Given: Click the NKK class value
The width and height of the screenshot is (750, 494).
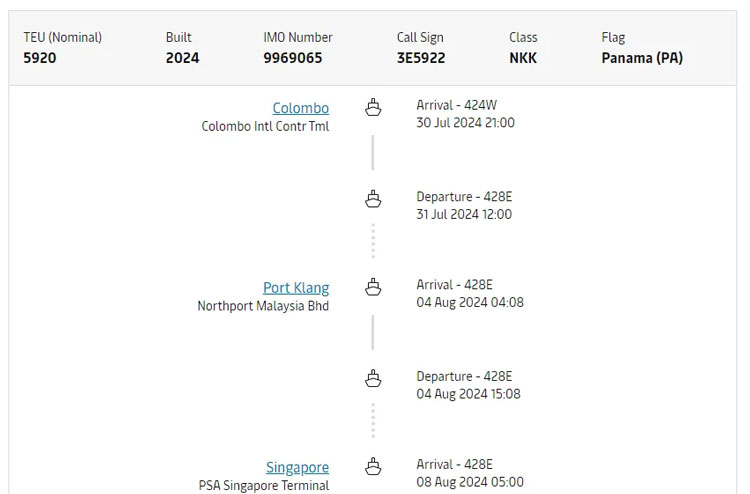Looking at the screenshot, I should pyautogui.click(x=523, y=58).
